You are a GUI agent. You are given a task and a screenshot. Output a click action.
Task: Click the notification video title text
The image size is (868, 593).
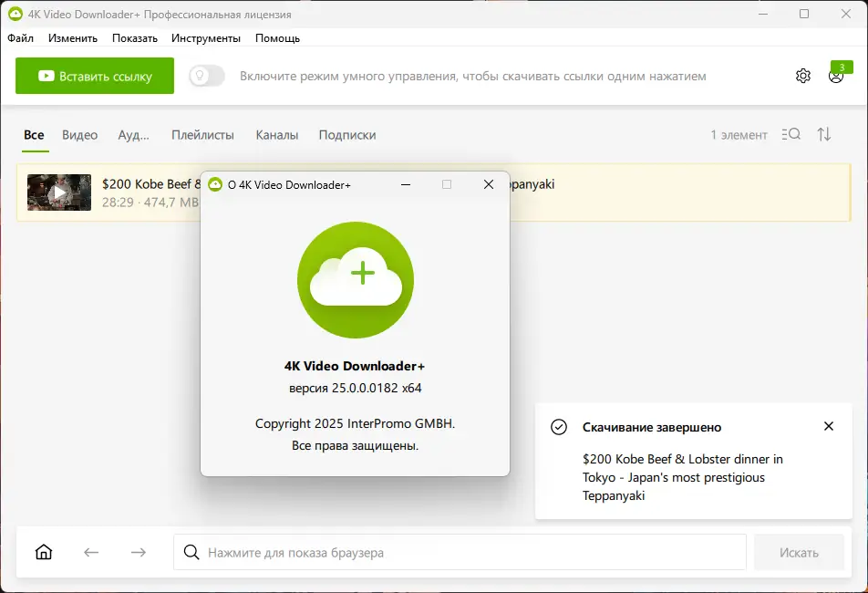(683, 477)
